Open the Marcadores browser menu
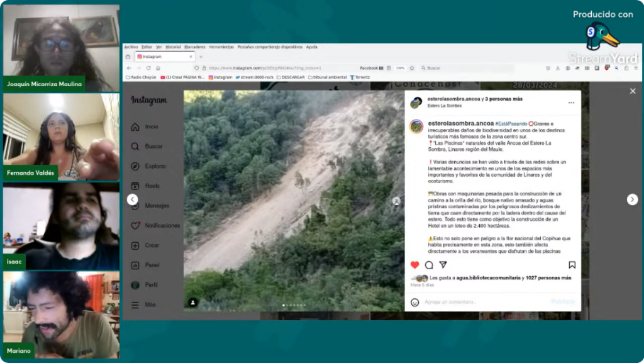 [x=194, y=47]
